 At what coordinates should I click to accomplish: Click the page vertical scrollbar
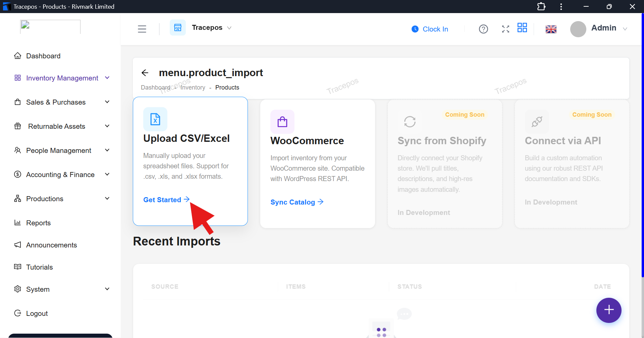643,145
